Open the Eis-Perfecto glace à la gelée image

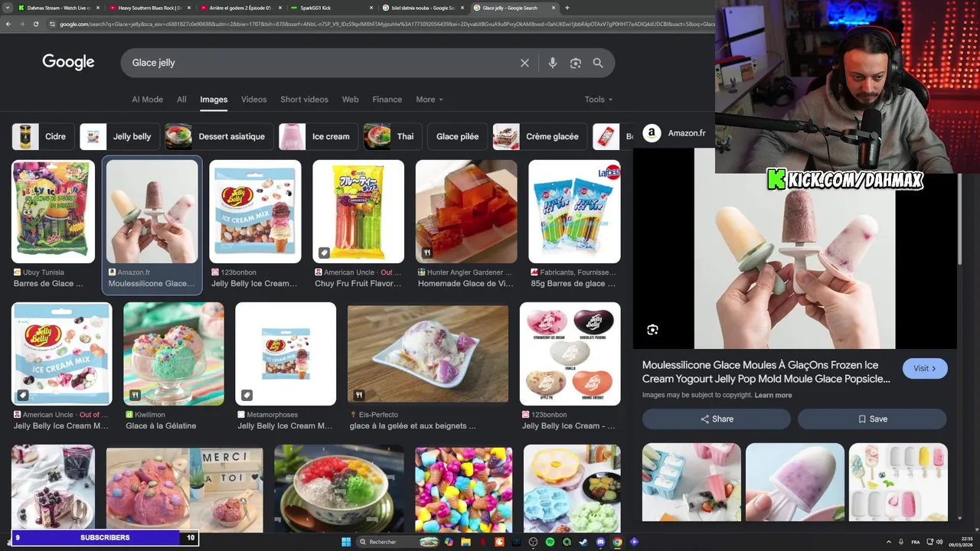coord(428,354)
